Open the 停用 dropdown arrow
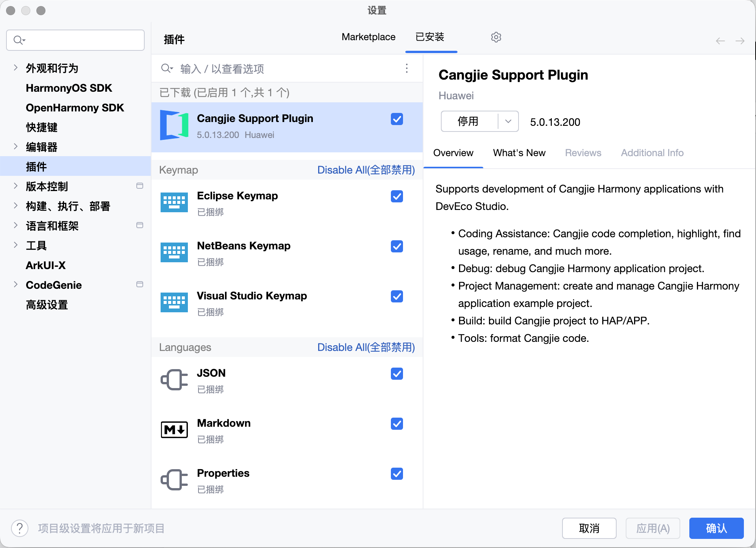Viewport: 756px width, 548px height. (x=508, y=121)
